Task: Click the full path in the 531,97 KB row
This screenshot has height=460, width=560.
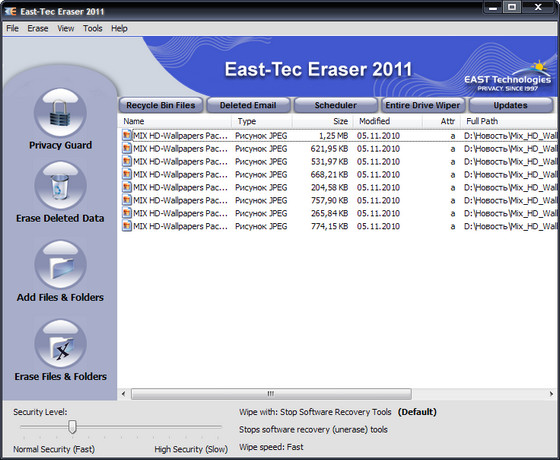Action: [511, 161]
